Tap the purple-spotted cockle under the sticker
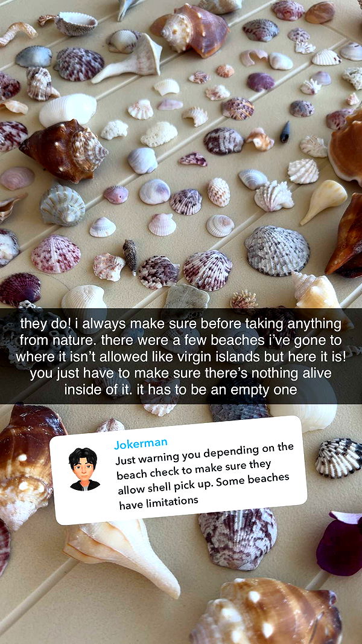The height and width of the screenshot is (644, 362). pos(238,538)
